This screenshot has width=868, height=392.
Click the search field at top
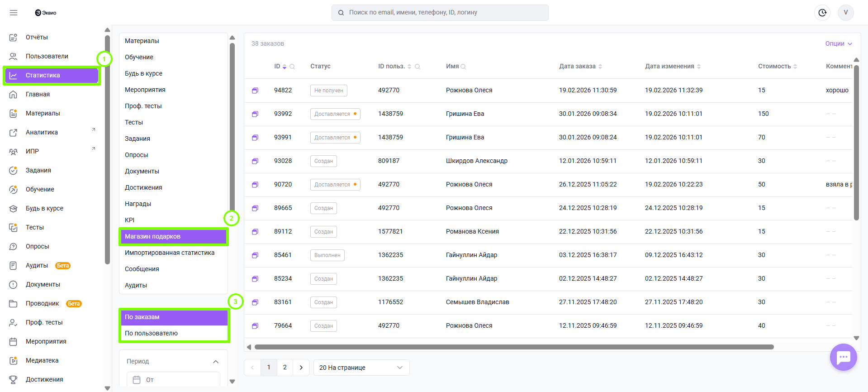[x=440, y=13]
